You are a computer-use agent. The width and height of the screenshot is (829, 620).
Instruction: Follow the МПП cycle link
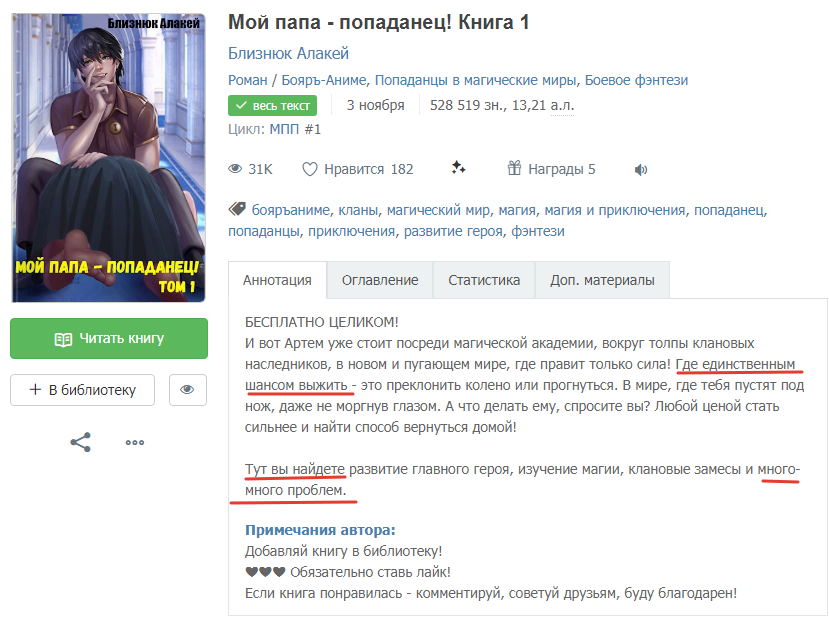(x=295, y=129)
